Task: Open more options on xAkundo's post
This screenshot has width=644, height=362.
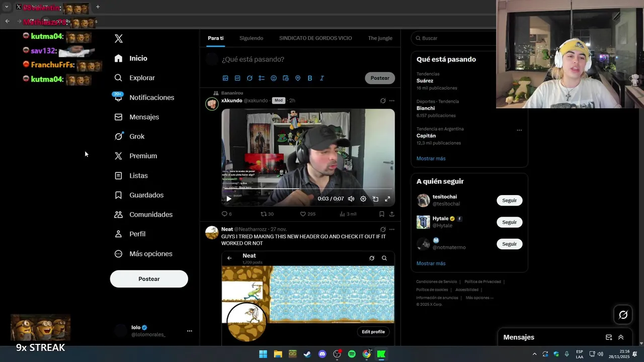Action: click(392, 101)
